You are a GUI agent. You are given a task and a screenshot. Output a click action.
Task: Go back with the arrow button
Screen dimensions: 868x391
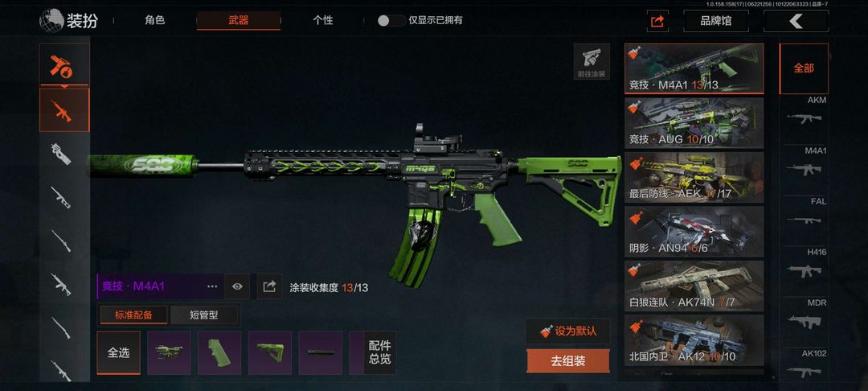pyautogui.click(x=796, y=21)
